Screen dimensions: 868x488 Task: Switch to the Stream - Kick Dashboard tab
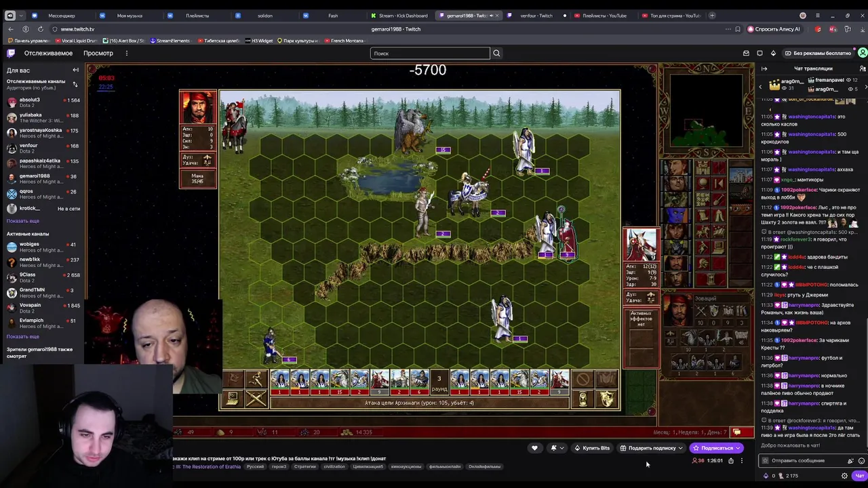399,16
